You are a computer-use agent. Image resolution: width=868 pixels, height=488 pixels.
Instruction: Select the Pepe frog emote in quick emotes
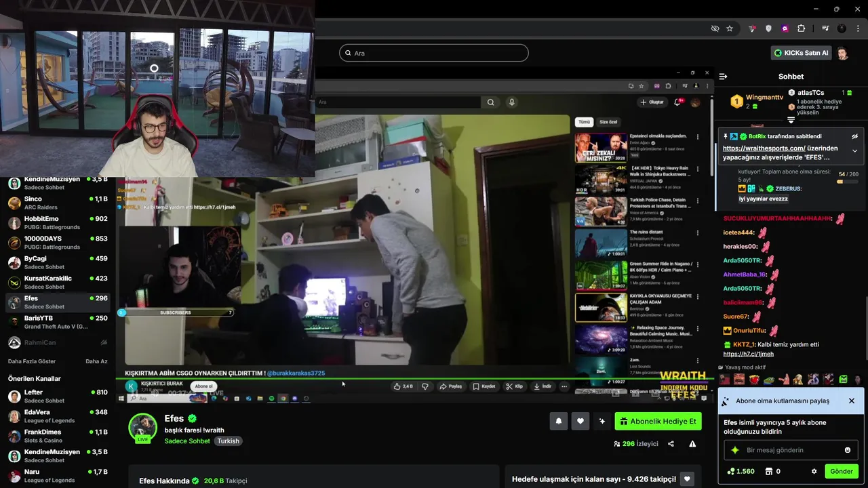[768, 380]
